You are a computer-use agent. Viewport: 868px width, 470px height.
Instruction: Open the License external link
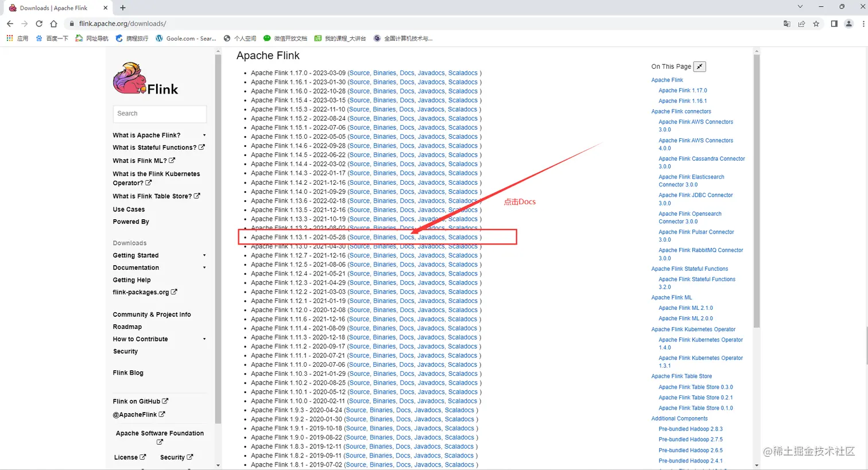(130, 457)
